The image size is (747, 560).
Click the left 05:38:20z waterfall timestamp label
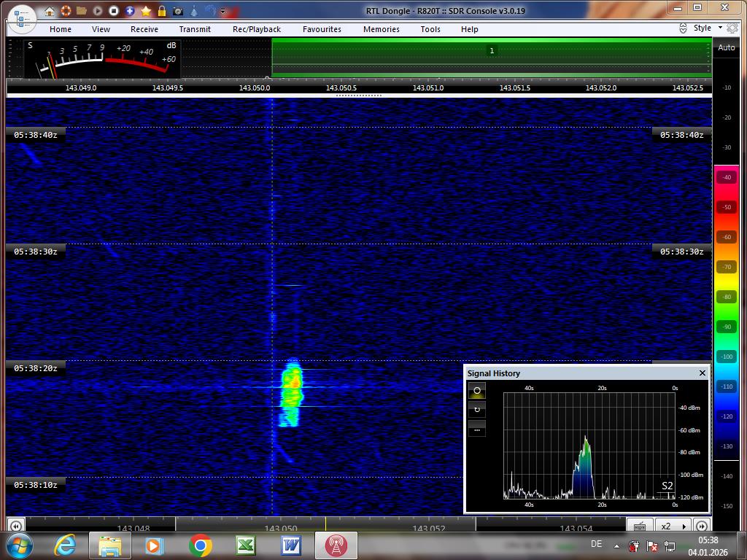pos(35,368)
